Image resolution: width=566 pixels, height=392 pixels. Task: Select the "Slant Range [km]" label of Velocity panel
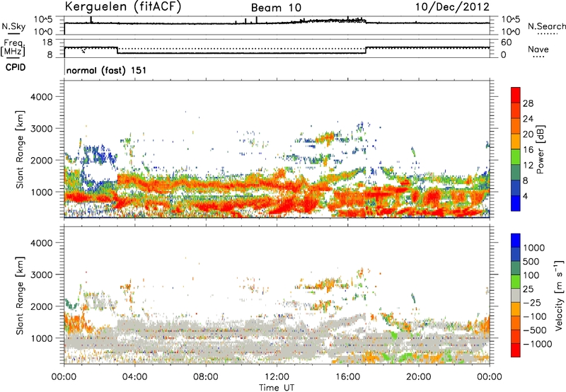click(x=21, y=296)
